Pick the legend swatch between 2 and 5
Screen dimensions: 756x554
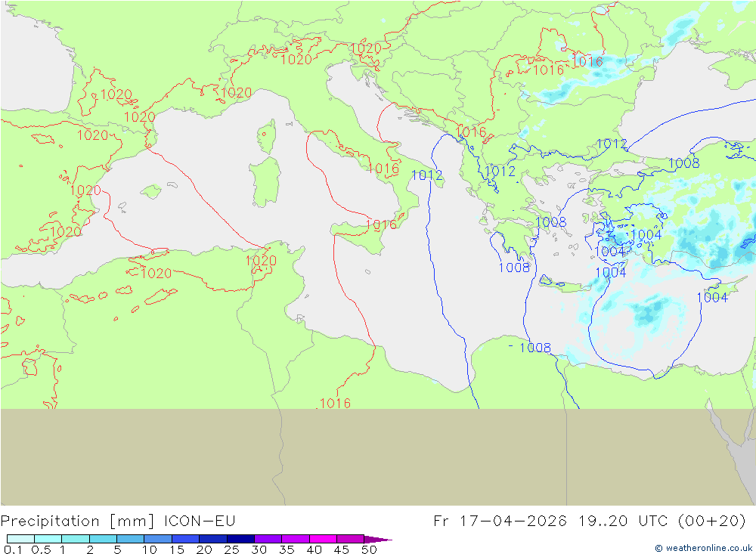click(103, 539)
